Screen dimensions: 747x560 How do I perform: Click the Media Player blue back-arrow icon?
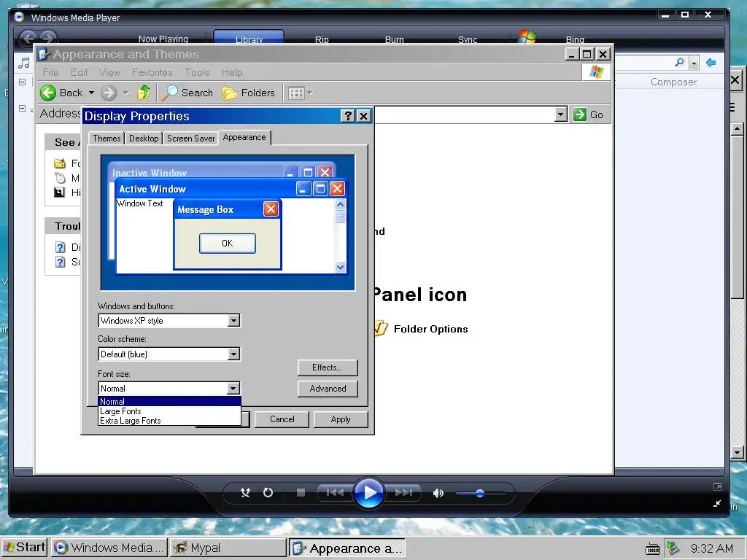pyautogui.click(x=711, y=63)
